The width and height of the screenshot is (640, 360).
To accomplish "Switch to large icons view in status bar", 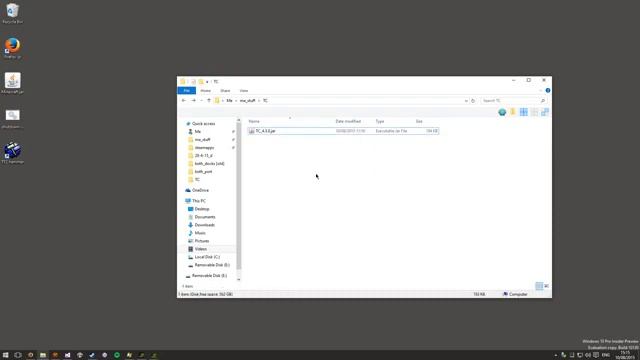I will click(x=547, y=286).
